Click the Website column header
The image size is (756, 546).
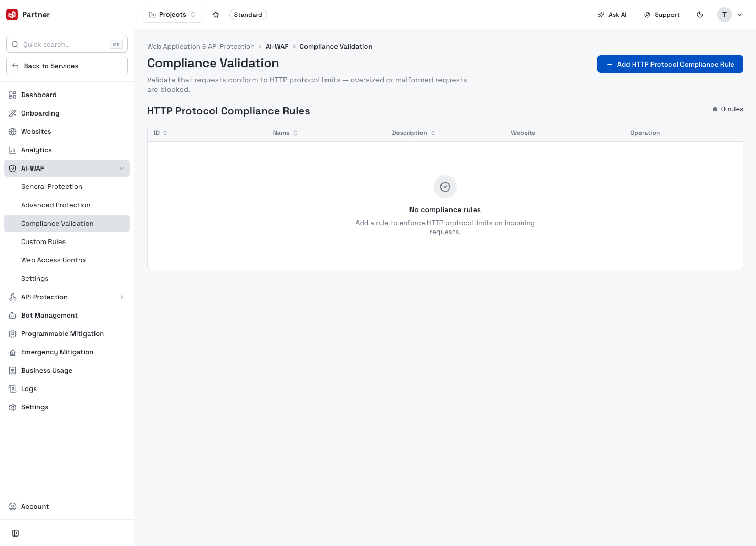point(523,133)
